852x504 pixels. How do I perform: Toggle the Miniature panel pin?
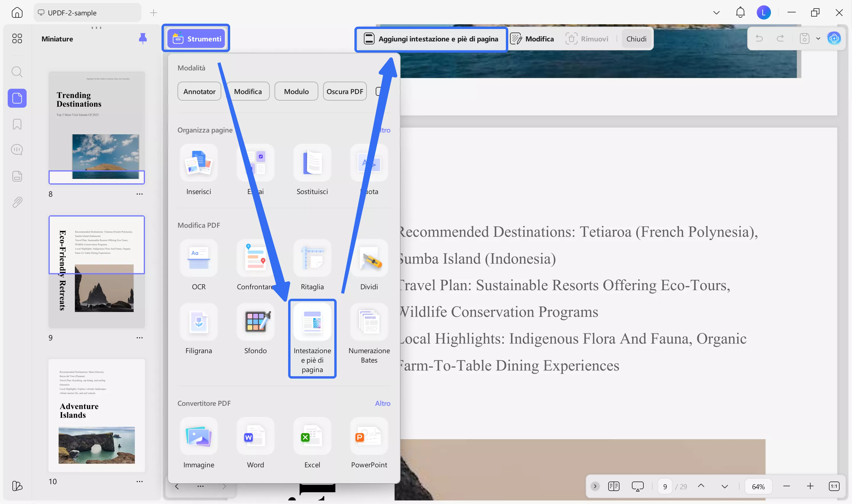pyautogui.click(x=143, y=39)
